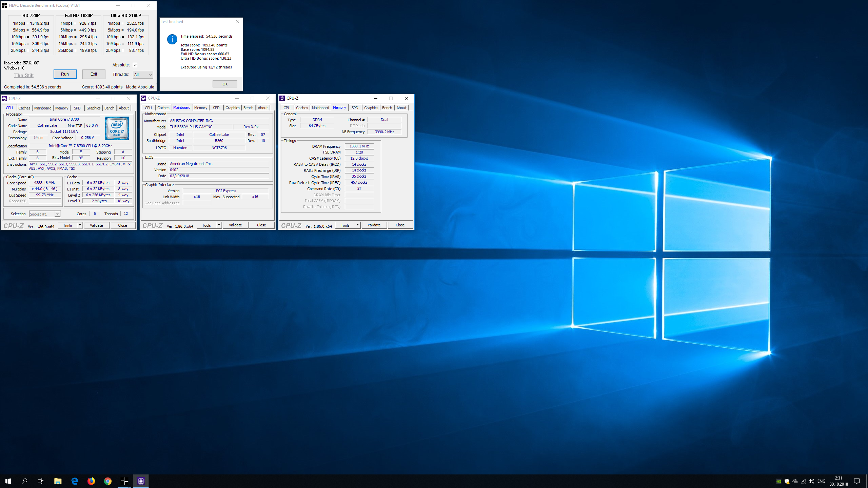Open the Wi-Fi network tray icon
The image size is (868, 488).
(x=803, y=481)
